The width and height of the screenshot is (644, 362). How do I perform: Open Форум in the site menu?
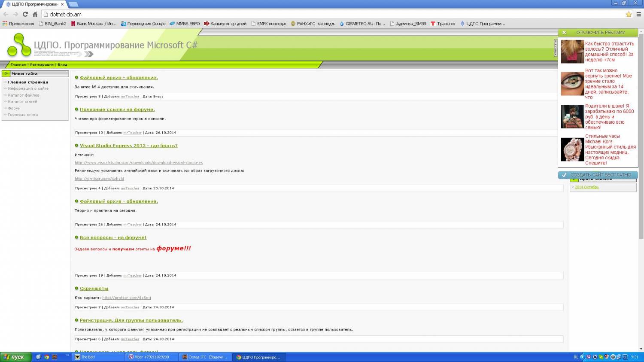(x=14, y=108)
